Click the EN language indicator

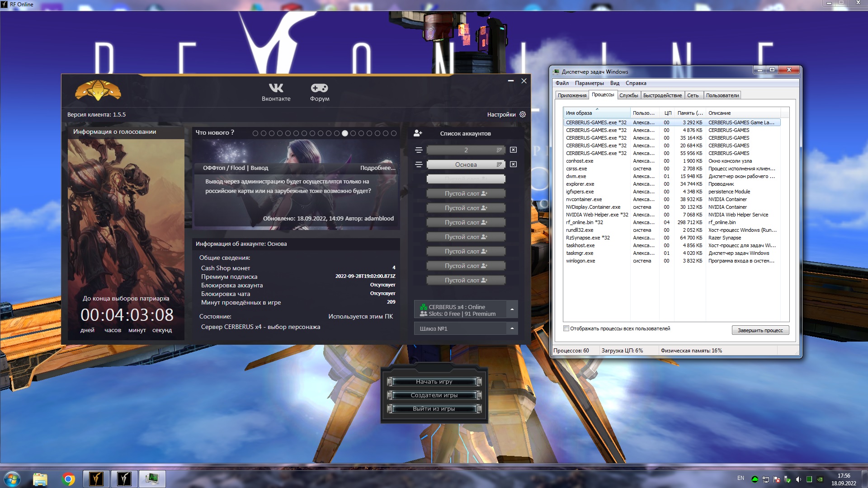coord(741,478)
